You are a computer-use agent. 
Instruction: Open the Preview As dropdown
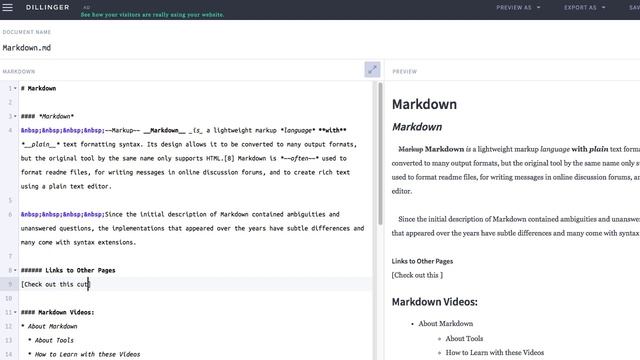click(x=518, y=7)
